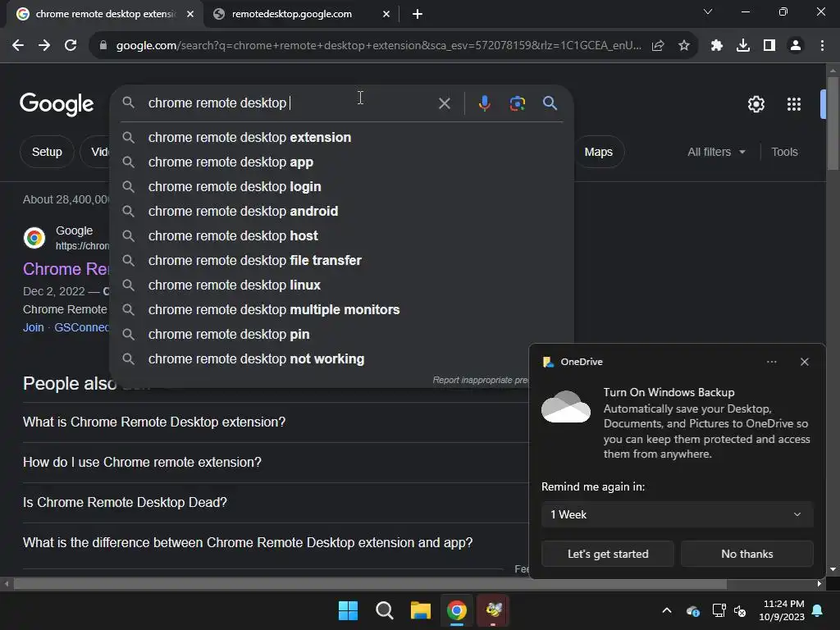
Task: Show hidden system tray icons
Action: tap(667, 610)
